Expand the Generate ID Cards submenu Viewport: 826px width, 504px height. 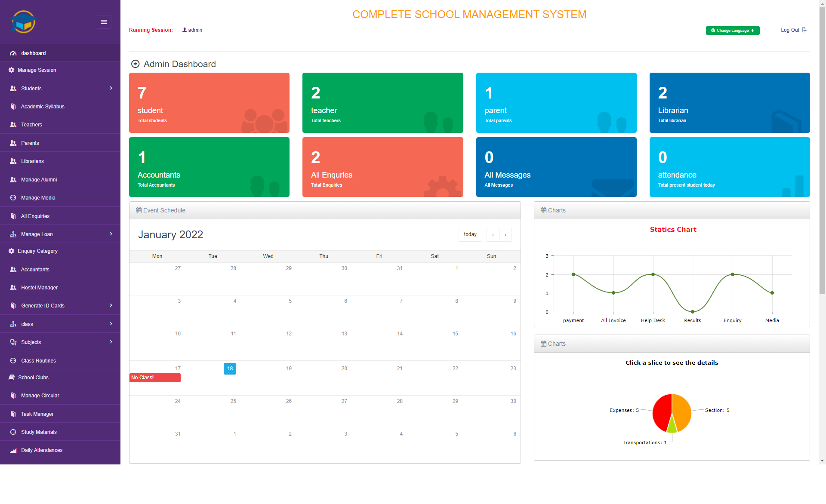[60, 305]
